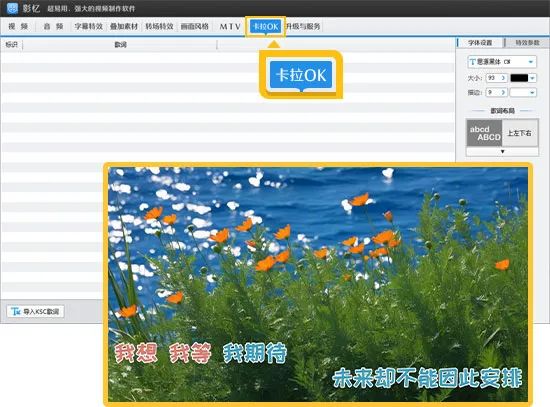
Task: Open the text color dropdown arrow
Action: click(532, 78)
